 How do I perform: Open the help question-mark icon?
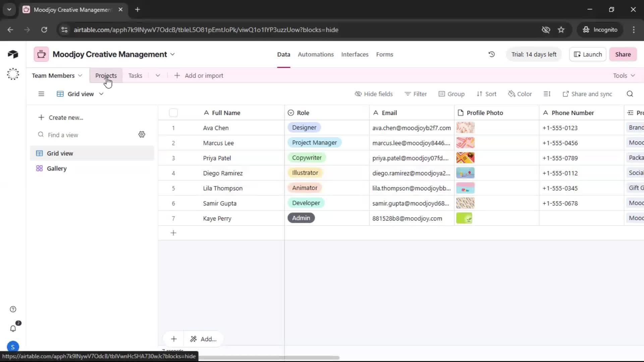[13, 309]
